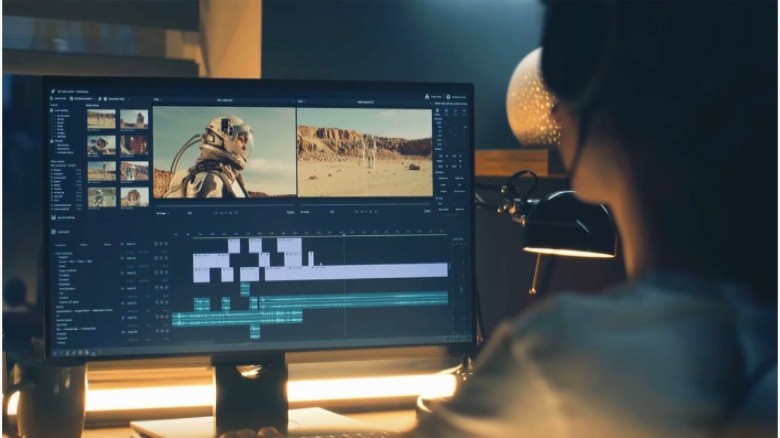780x438 pixels.
Task: Click the user icon near the top-right
Action: coord(427,96)
